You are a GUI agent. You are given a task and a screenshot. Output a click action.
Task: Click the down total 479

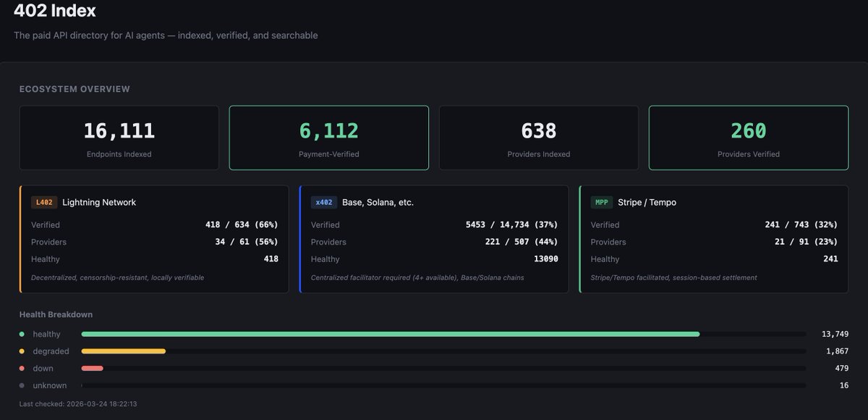click(841, 369)
